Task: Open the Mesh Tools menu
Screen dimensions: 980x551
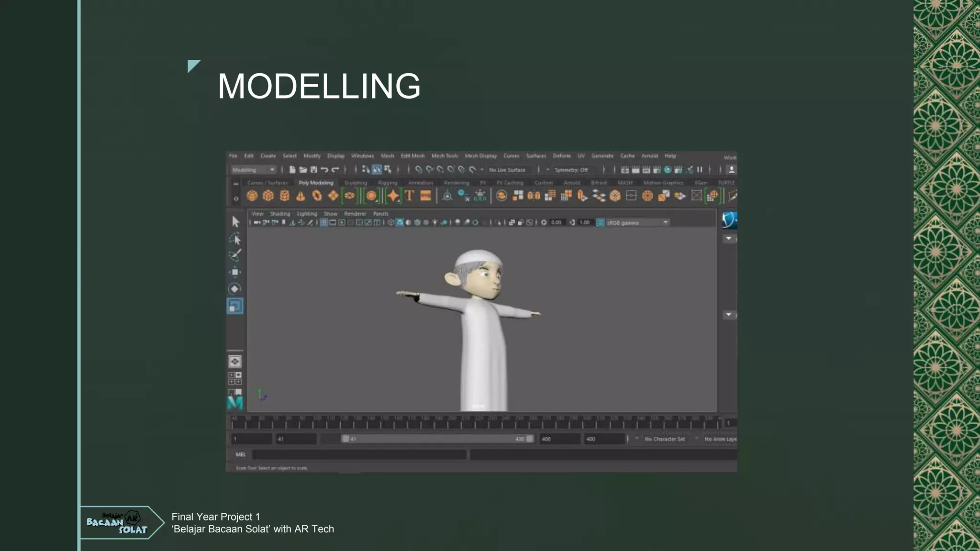Action: 445,156
